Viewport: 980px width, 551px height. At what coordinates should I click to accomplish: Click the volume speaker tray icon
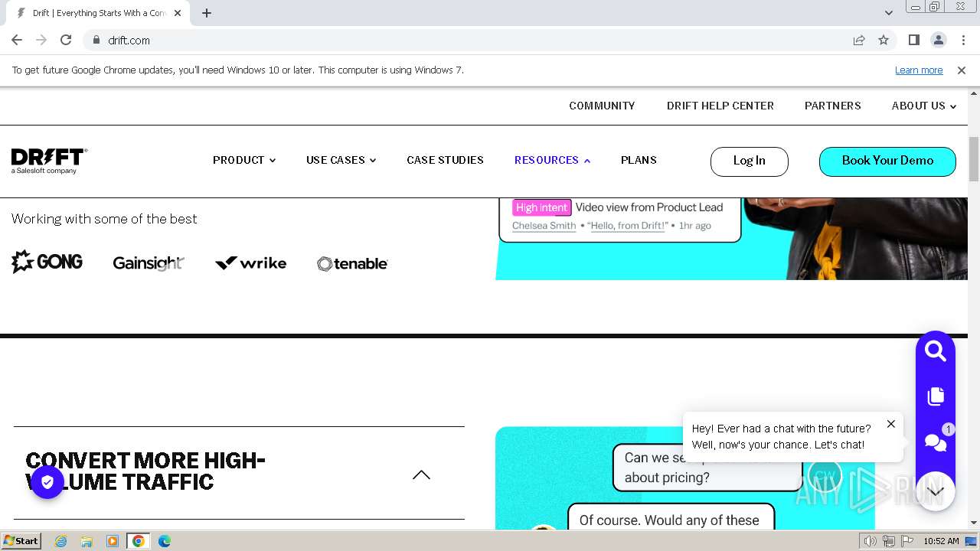[x=871, y=541]
